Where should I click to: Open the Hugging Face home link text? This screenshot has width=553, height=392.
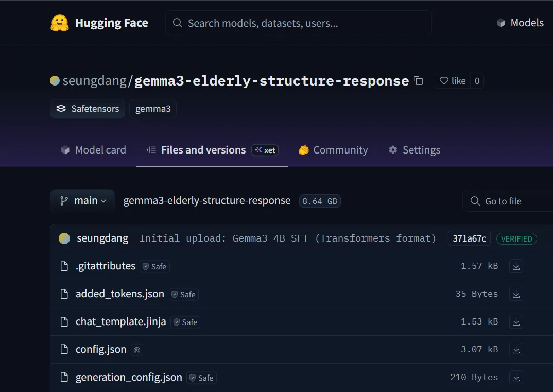pos(111,23)
